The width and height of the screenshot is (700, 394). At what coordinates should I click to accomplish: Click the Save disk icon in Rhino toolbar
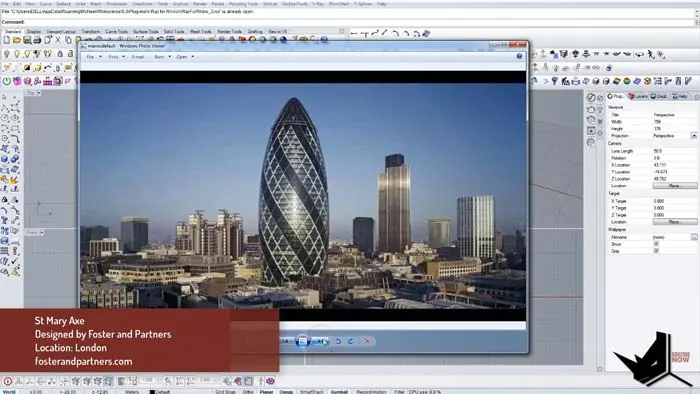coord(27,40)
